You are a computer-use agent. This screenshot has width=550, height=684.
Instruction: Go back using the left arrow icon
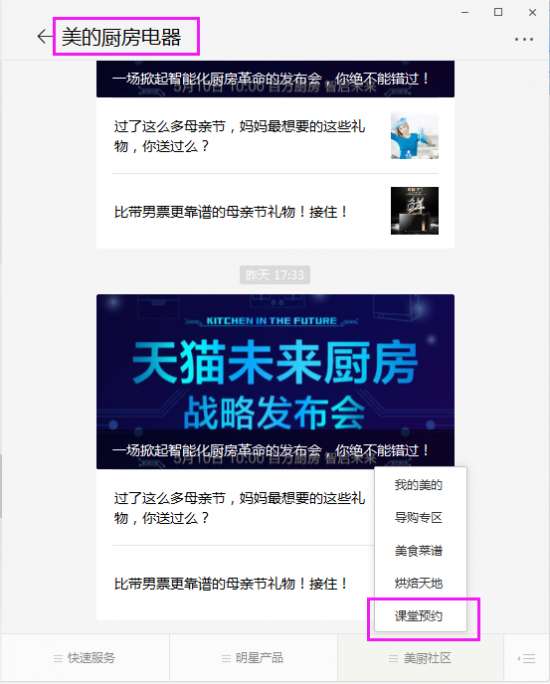[44, 37]
